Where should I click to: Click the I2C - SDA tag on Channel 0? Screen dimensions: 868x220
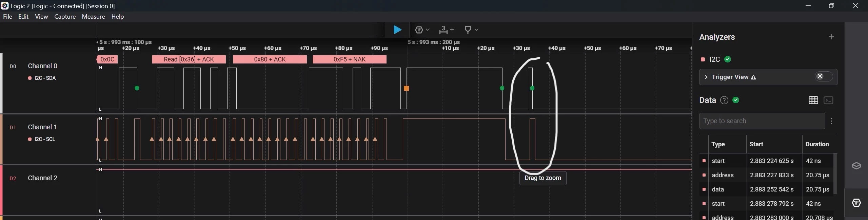(x=42, y=78)
